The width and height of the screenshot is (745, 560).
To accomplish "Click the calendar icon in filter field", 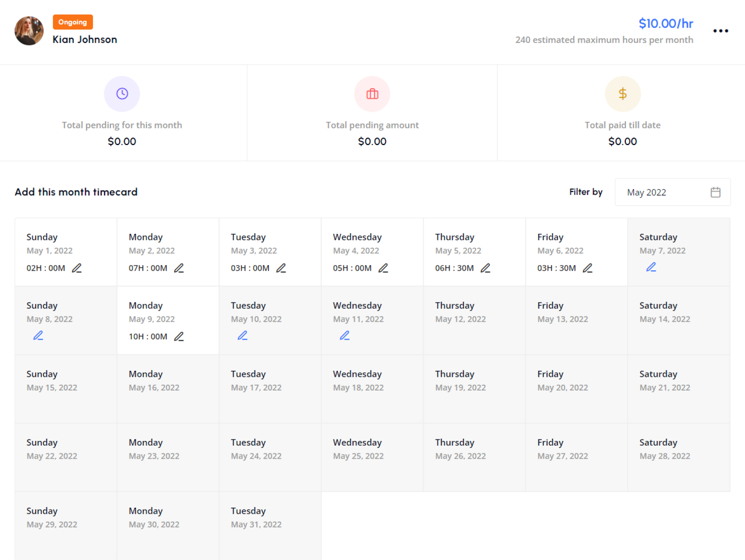I will click(716, 192).
